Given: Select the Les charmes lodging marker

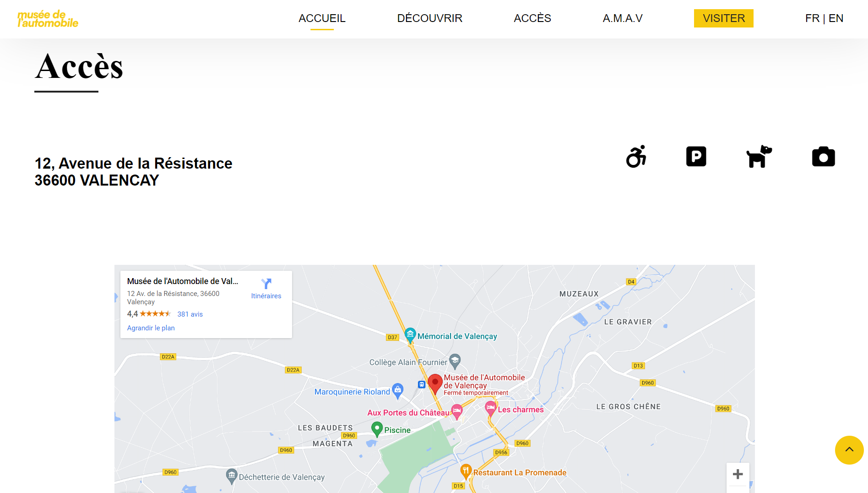Looking at the screenshot, I should coord(490,408).
